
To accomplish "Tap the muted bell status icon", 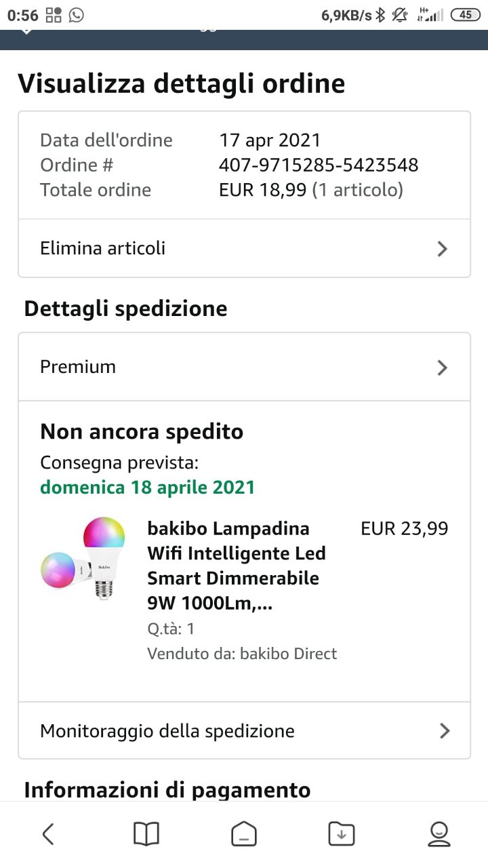I will (x=400, y=15).
